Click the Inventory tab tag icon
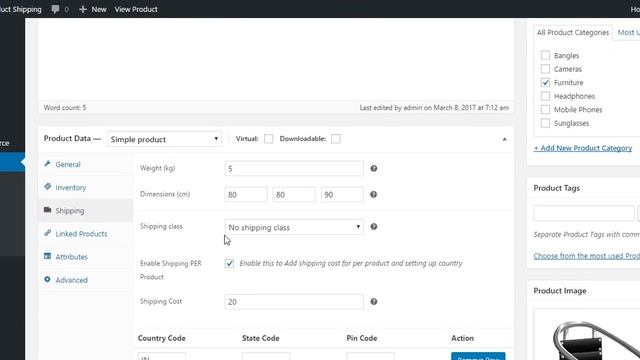Screen dimensions: 640x360 tap(48, 187)
